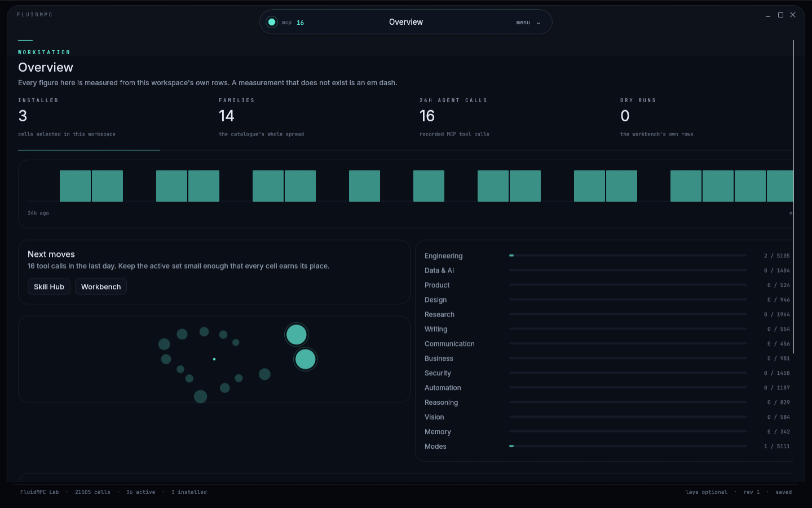Image resolution: width=812 pixels, height=508 pixels.
Task: Select the Business family row
Action: (x=607, y=358)
